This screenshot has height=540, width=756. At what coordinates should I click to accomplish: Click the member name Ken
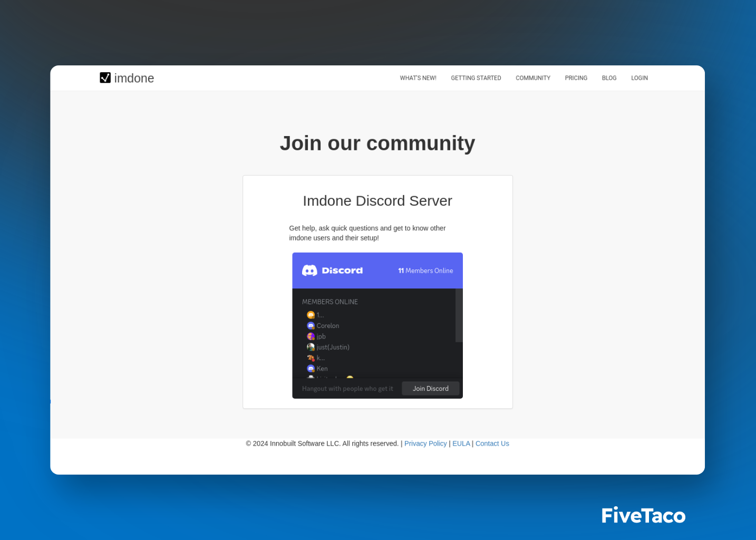coord(322,369)
